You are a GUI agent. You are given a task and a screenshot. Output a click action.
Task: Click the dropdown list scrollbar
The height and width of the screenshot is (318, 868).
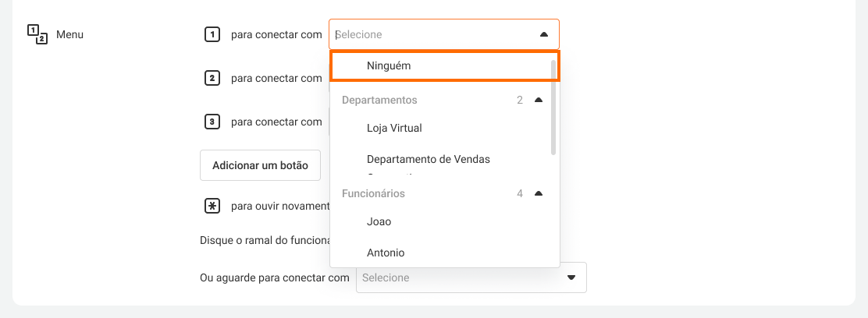click(x=553, y=106)
